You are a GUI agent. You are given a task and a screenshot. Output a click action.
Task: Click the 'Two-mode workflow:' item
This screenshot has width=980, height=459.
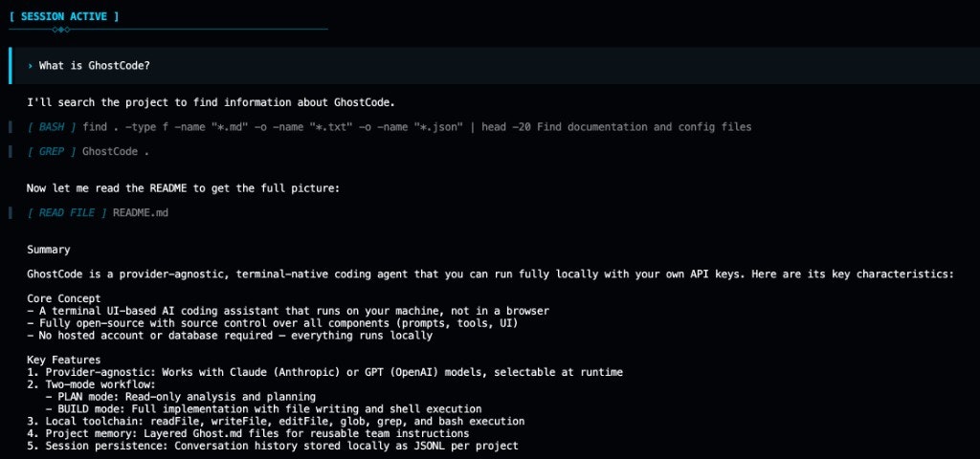pos(91,384)
